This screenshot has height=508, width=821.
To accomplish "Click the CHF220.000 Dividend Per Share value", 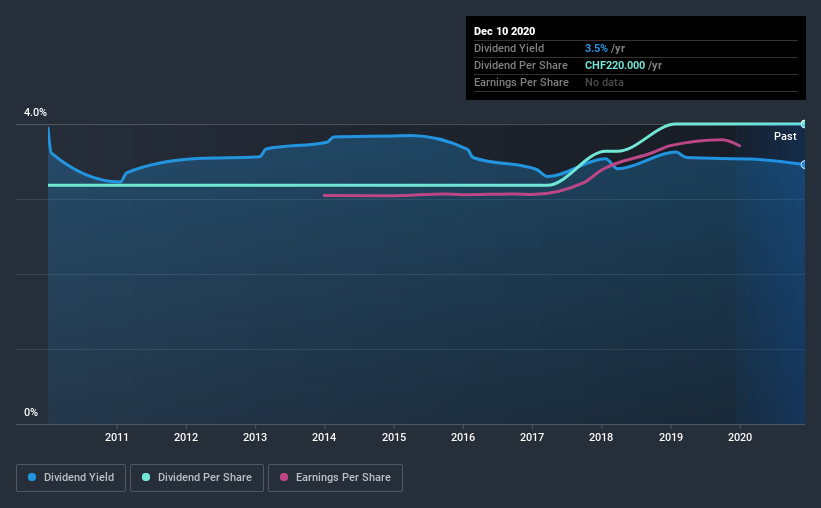I will point(615,65).
